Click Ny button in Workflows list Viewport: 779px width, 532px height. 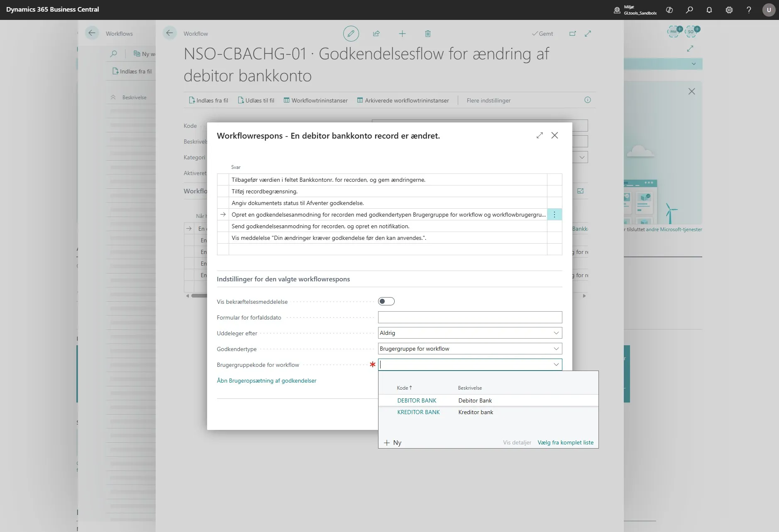click(x=144, y=54)
